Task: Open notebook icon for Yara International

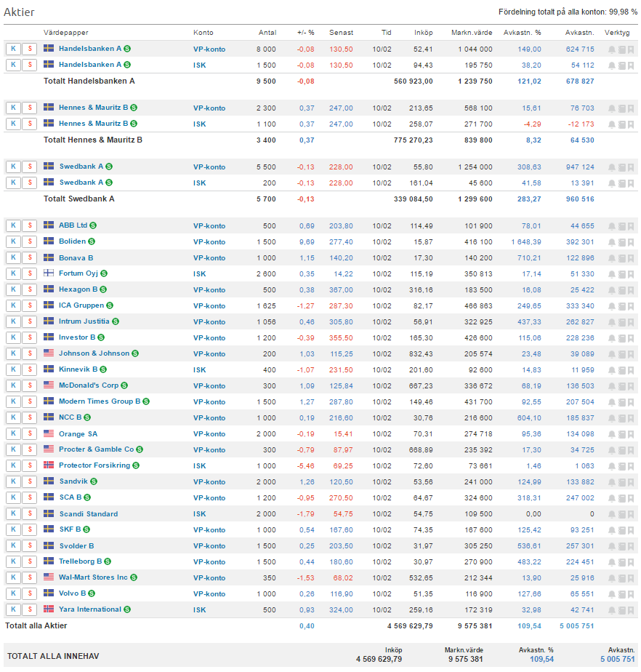Action: 621,610
